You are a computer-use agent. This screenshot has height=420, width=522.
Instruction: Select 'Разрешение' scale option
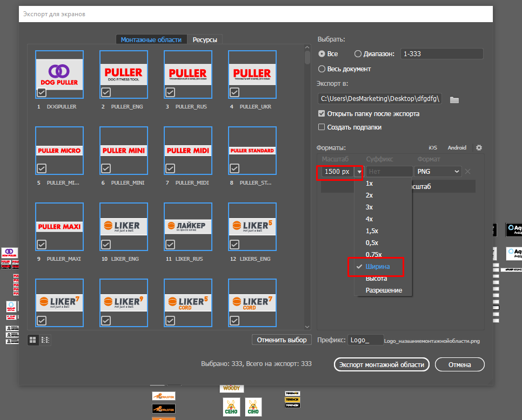click(x=383, y=290)
